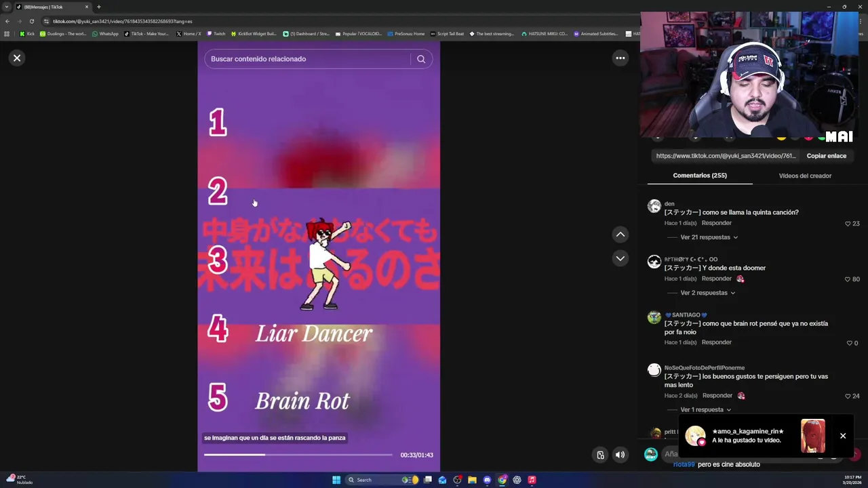Open the tab search dropdown arrow
This screenshot has height=488, width=868.
point(7,7)
